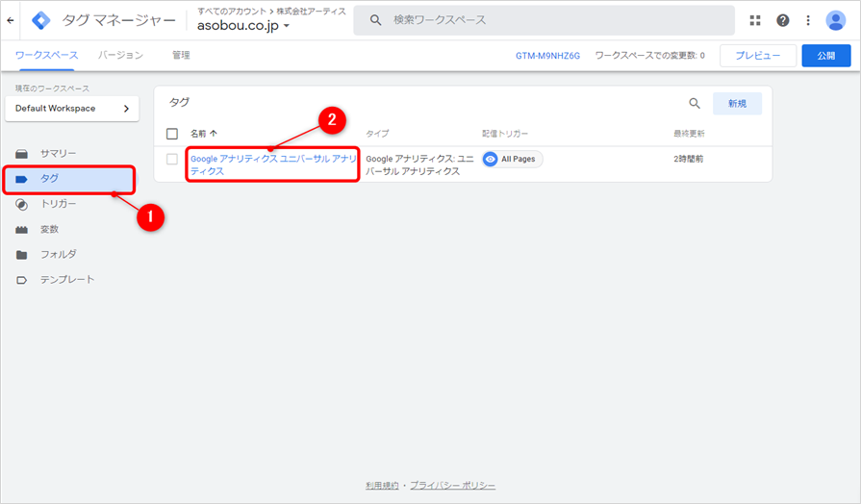Click the タイプ column header
The image size is (861, 504).
[377, 134]
